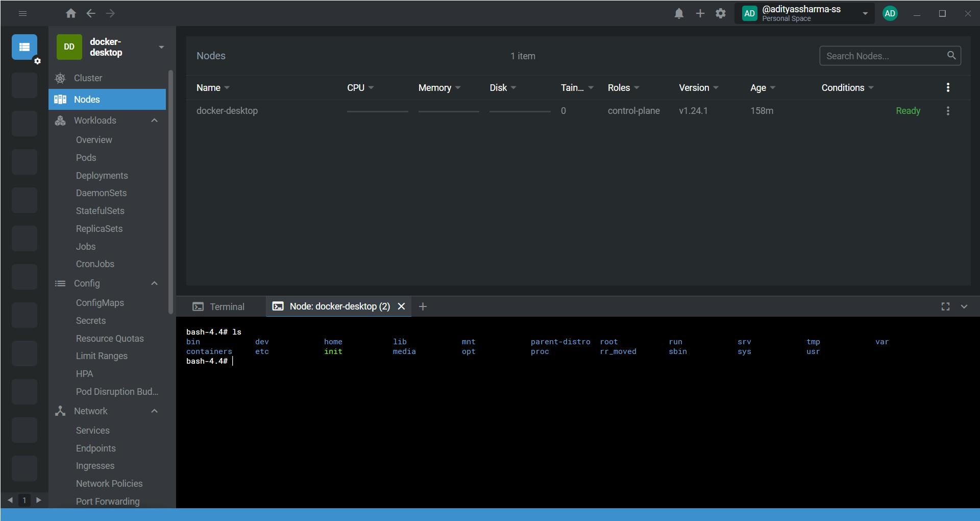Sort by the Conditions column
Screen dimensions: 980x521
848,88
